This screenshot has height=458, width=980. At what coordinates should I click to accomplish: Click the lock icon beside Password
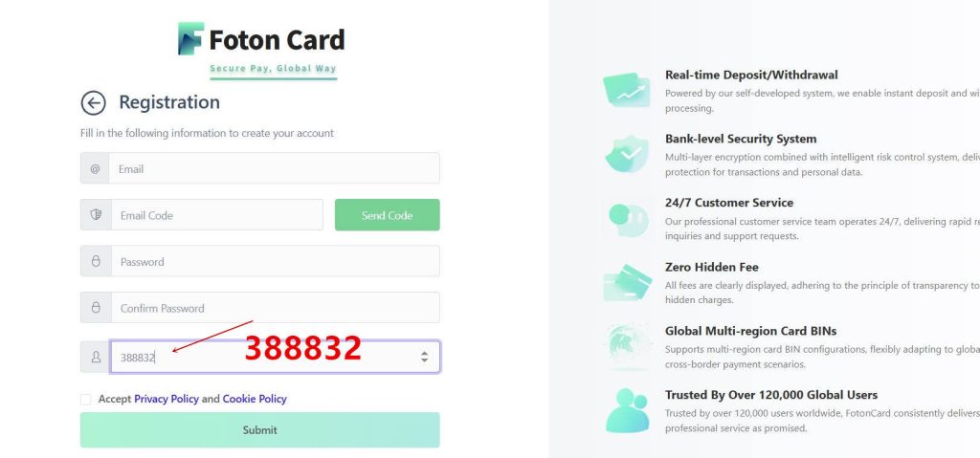pos(96,262)
